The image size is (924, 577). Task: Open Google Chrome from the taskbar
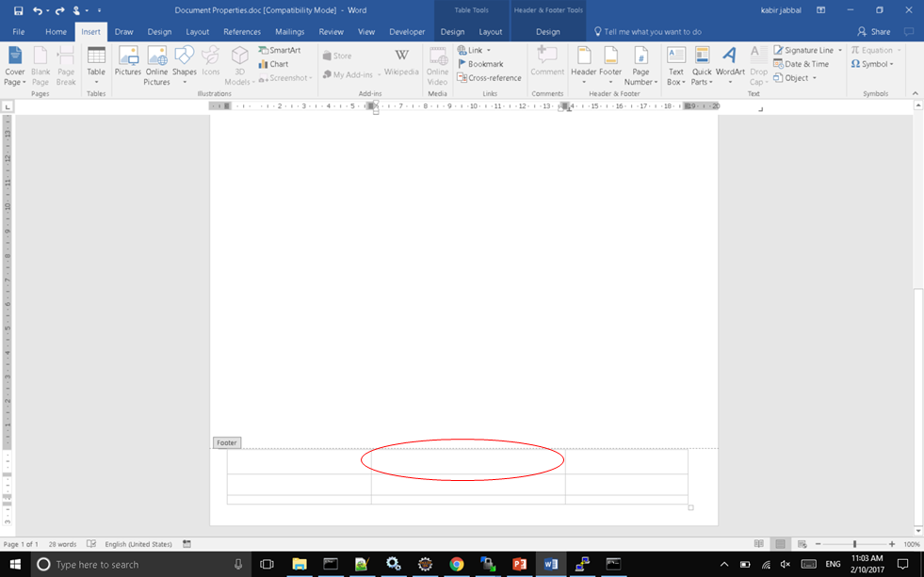pos(456,564)
